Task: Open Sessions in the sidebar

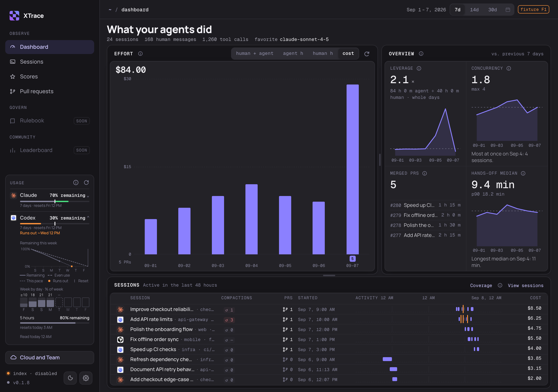Action: click(x=49, y=62)
